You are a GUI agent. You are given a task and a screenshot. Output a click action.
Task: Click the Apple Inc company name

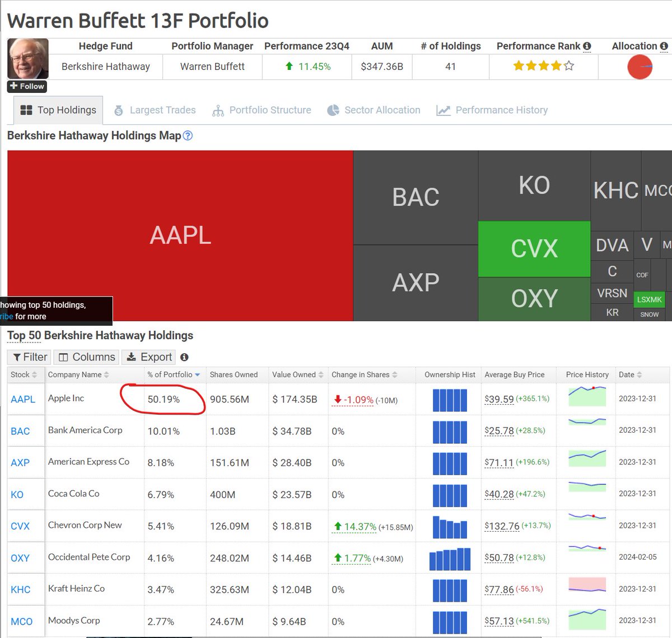[66, 398]
